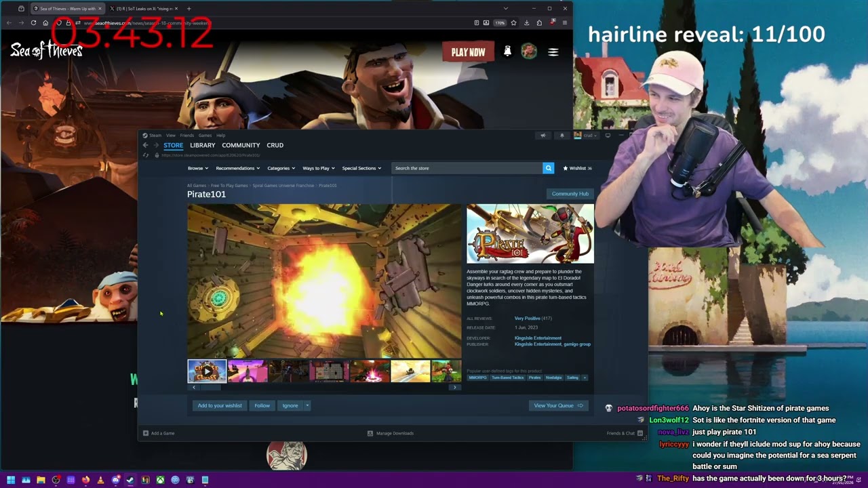Reload the Firefox page
Viewport: 868px width, 488px height.
33,22
